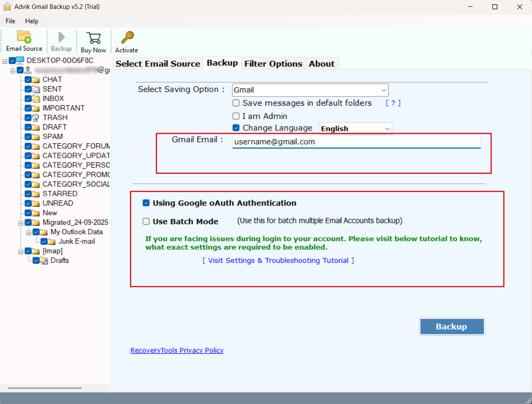Click the [ ? ] help link
This screenshot has height=404, width=532.
tap(393, 103)
